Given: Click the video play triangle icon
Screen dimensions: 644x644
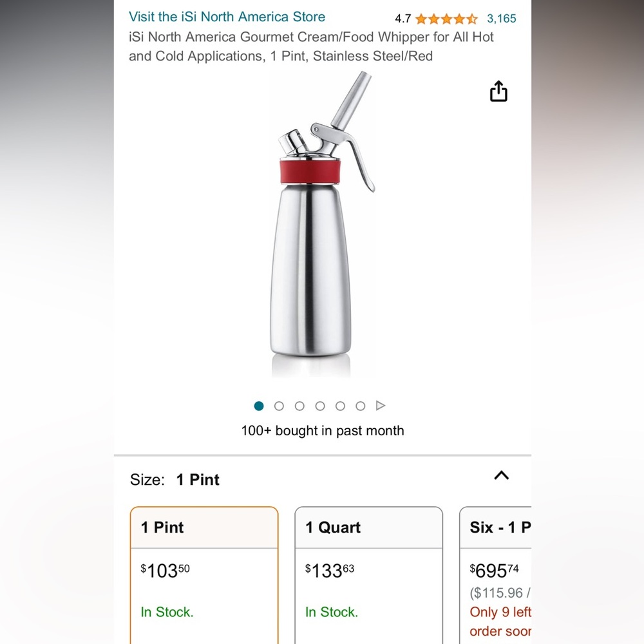Looking at the screenshot, I should pyautogui.click(x=381, y=406).
